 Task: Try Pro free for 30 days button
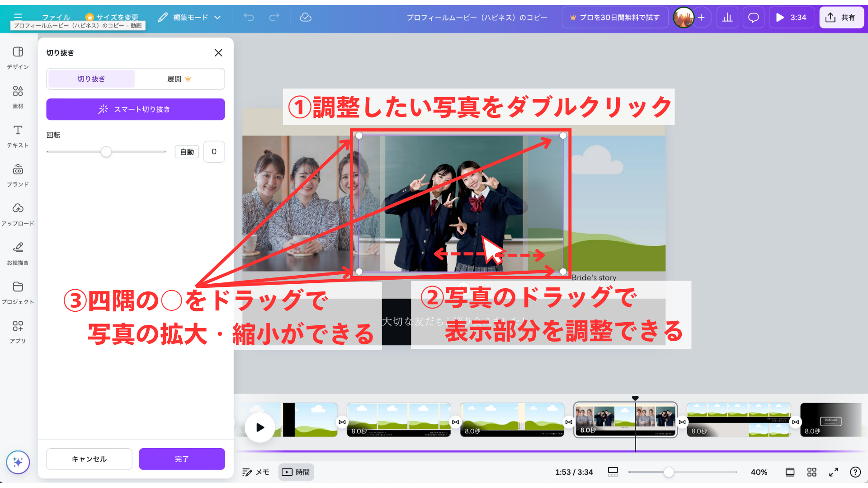coord(615,18)
